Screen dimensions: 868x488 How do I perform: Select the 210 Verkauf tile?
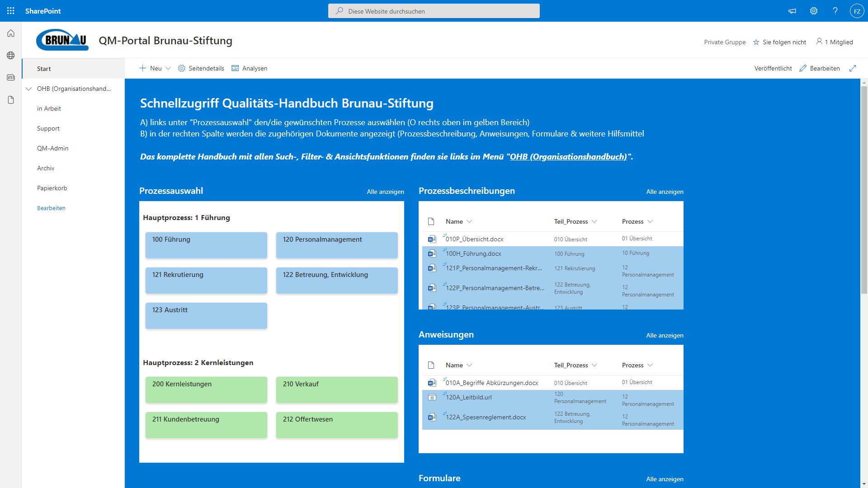click(337, 390)
